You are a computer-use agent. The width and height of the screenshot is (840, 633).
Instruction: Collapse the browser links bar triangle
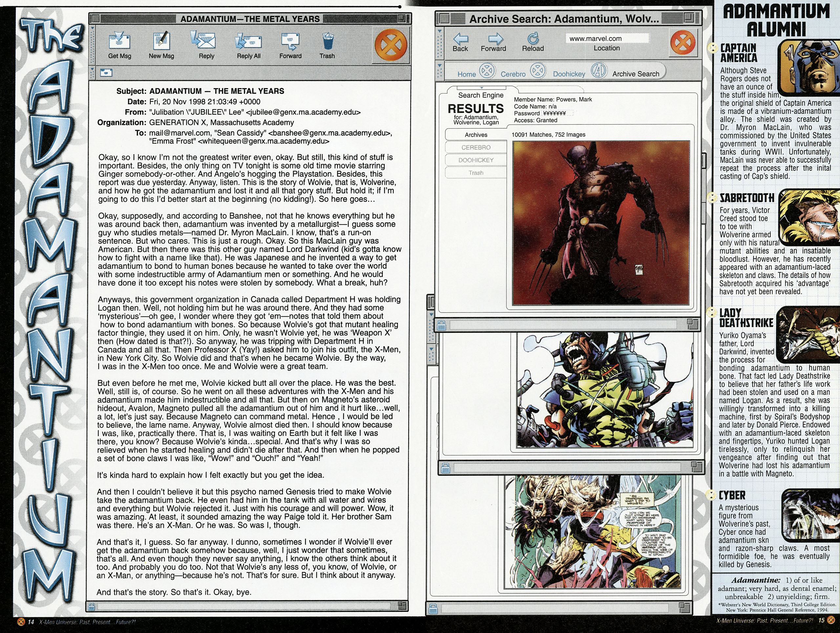[440, 65]
